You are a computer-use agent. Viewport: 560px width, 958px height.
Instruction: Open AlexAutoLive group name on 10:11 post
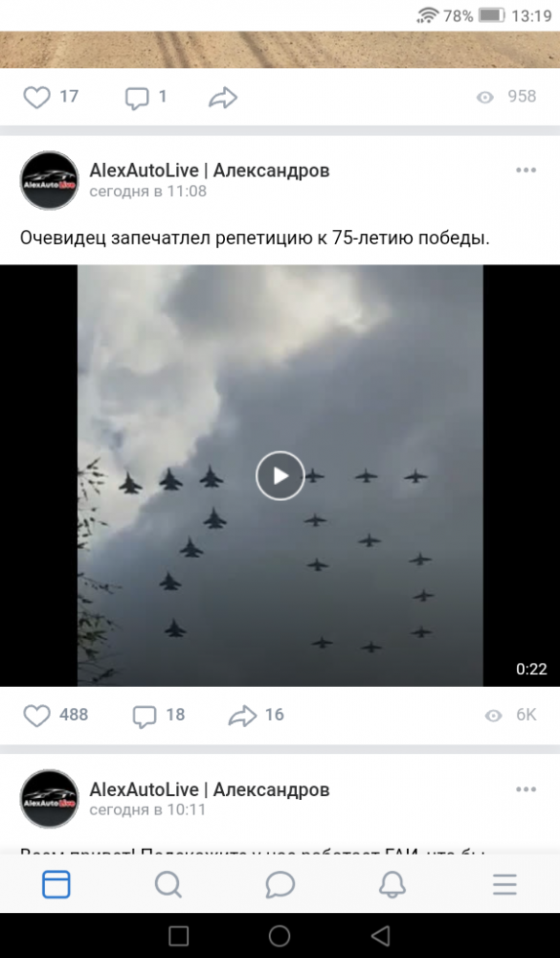click(210, 789)
